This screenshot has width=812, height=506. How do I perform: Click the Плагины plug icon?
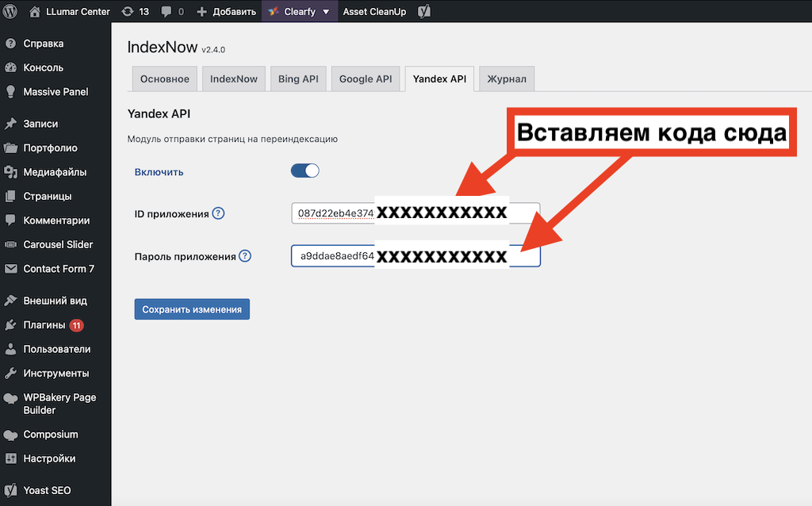pyautogui.click(x=10, y=325)
